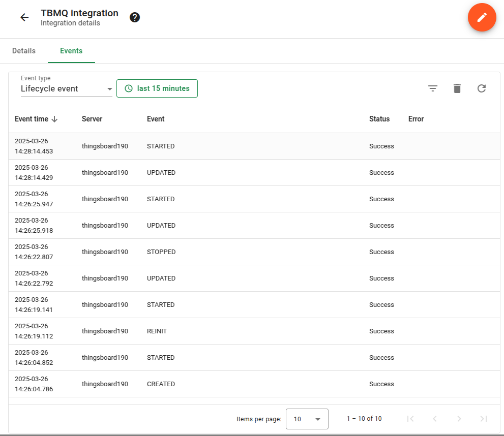Screen dimensions: 504x436
Task: Go to the previous page arrow
Action: tap(435, 419)
